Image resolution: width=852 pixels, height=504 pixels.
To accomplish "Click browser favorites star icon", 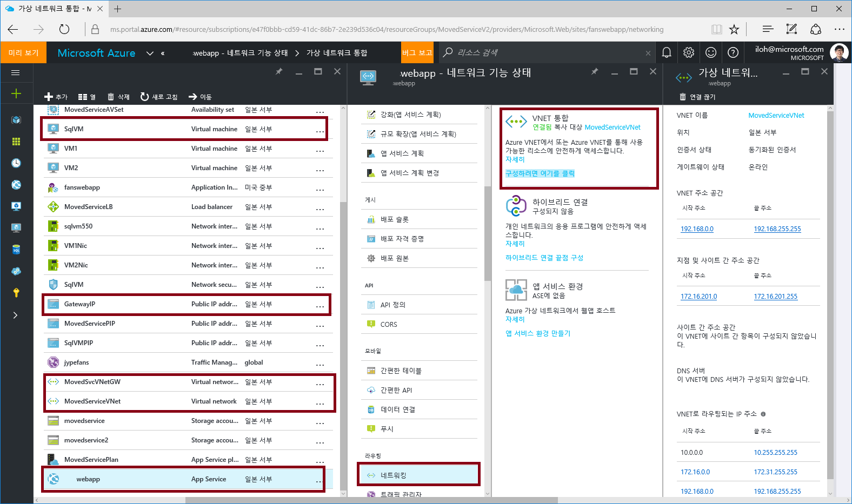I will pyautogui.click(x=734, y=29).
